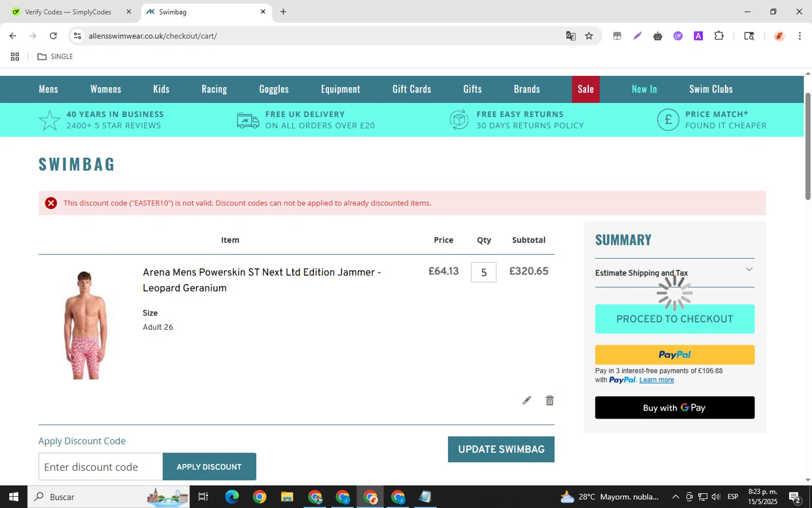Click the quantity field showing 5

[x=484, y=272]
